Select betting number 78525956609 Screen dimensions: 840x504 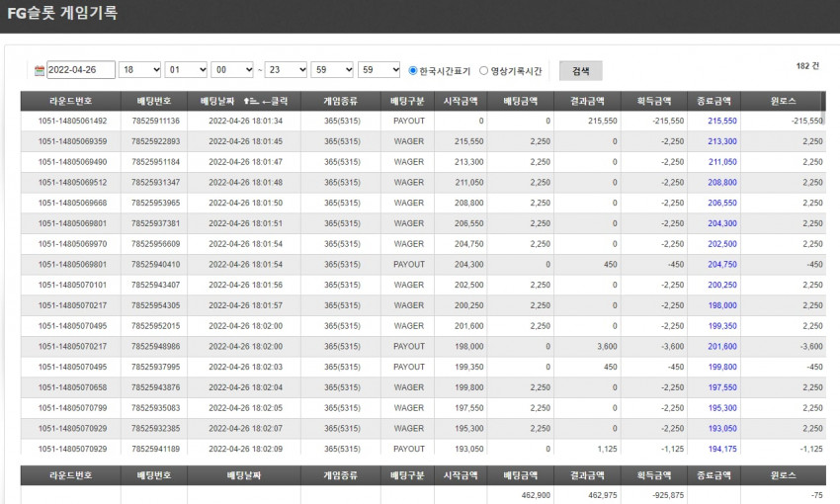(x=155, y=244)
